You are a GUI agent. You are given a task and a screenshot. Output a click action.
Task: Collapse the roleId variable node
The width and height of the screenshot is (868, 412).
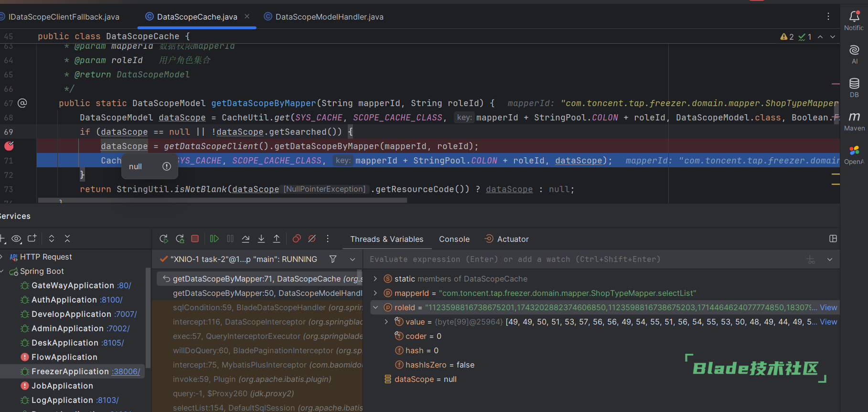pos(375,307)
